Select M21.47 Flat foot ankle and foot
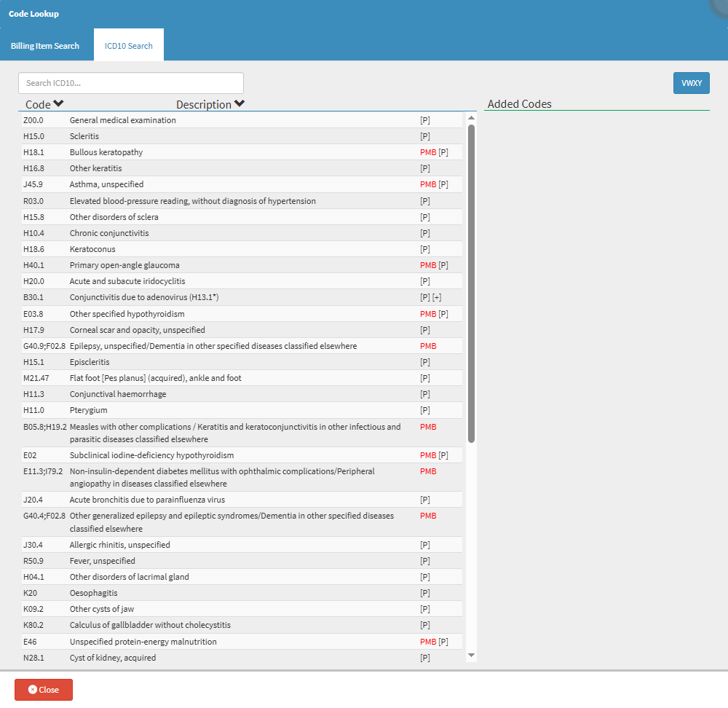The height and width of the screenshot is (708, 728). [242, 378]
